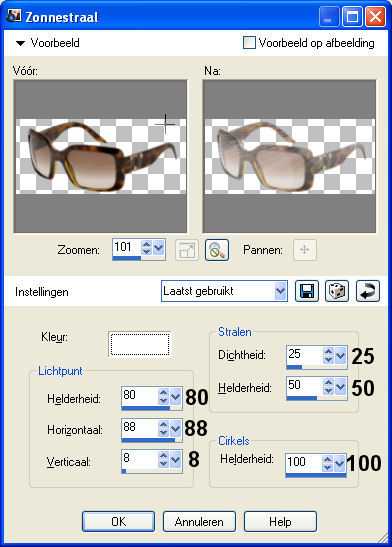Click the Pannen navigate icon

[305, 250]
